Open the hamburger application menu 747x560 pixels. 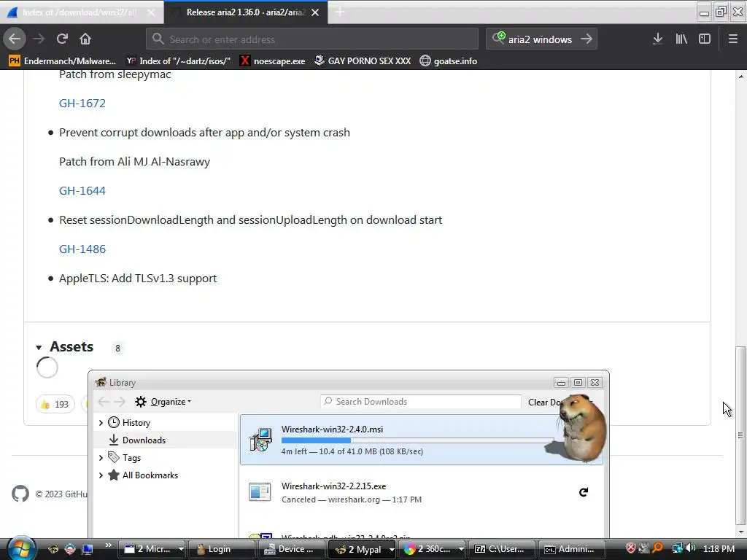(732, 39)
